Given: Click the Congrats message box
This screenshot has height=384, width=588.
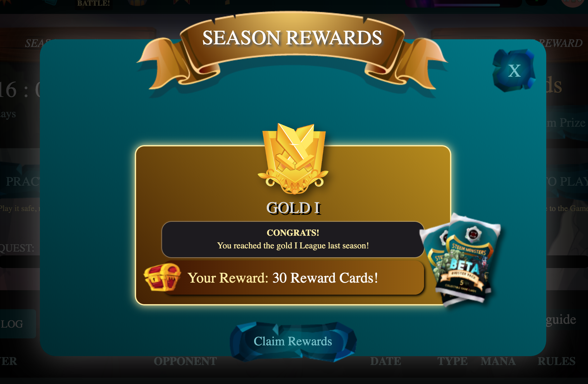Looking at the screenshot, I should tap(293, 239).
